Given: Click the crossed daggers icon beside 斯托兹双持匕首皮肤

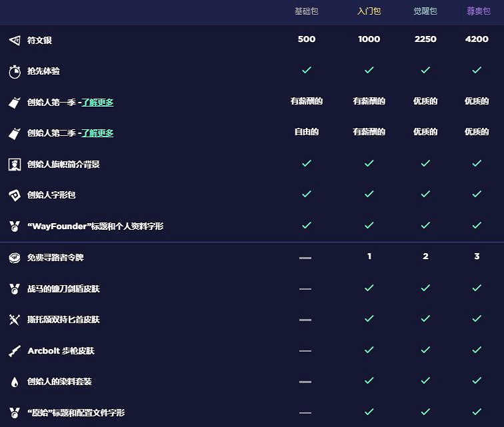Looking at the screenshot, I should click(x=15, y=320).
